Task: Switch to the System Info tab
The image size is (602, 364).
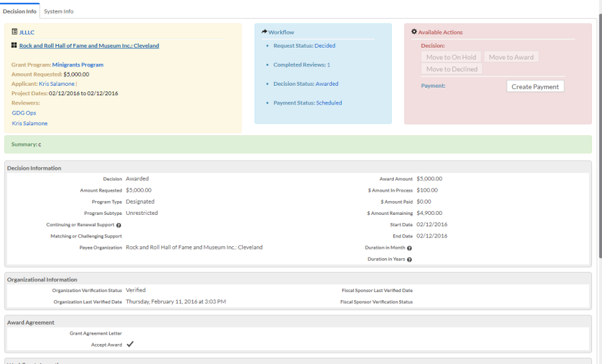Action: click(x=58, y=11)
